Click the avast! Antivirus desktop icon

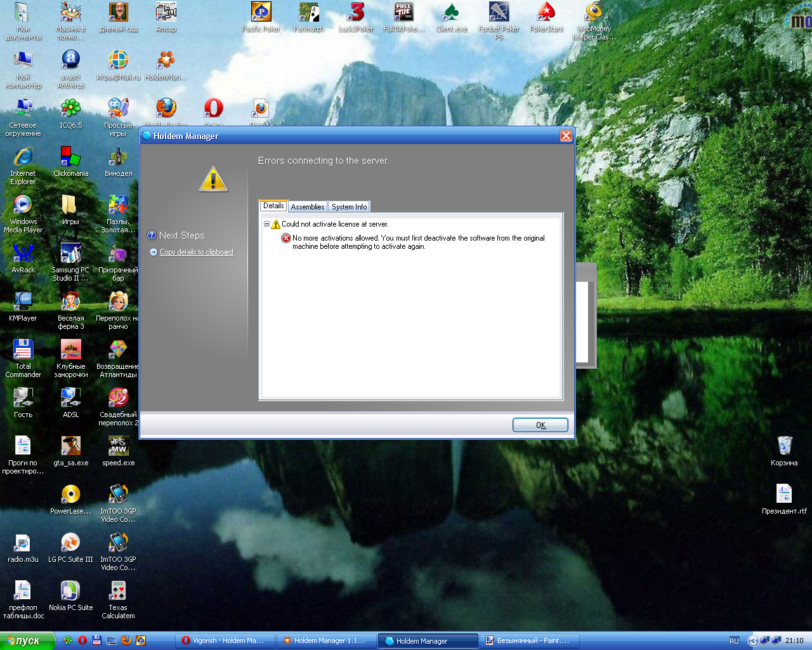coord(70,61)
